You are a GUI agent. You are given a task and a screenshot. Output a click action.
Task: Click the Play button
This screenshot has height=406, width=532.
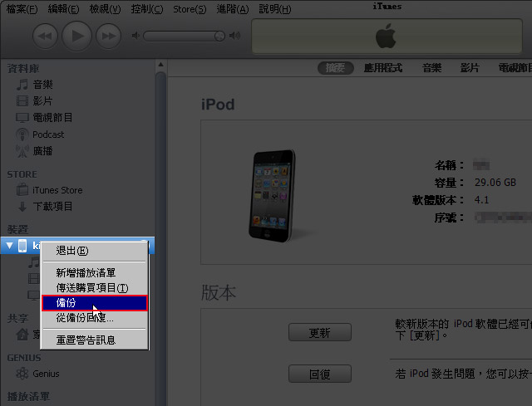pyautogui.click(x=76, y=36)
